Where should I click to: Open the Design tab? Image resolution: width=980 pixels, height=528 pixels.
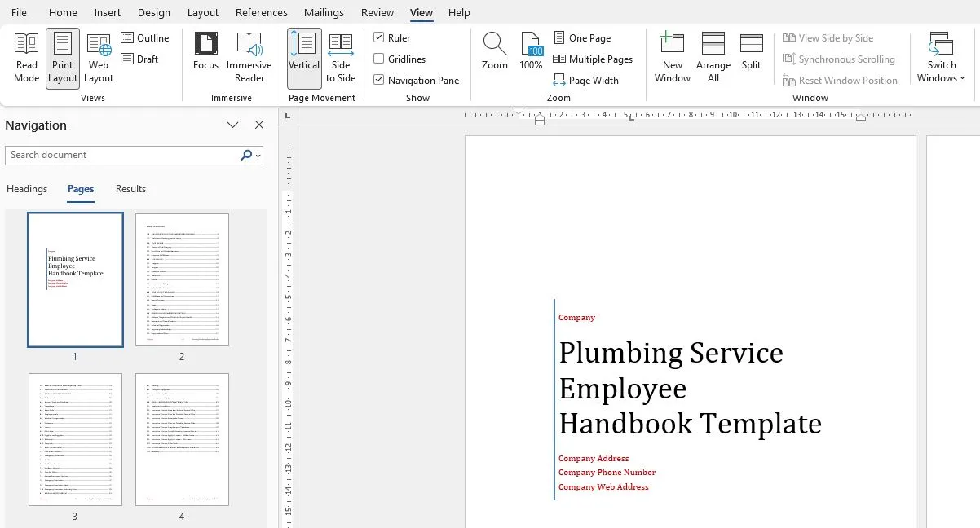pos(154,12)
